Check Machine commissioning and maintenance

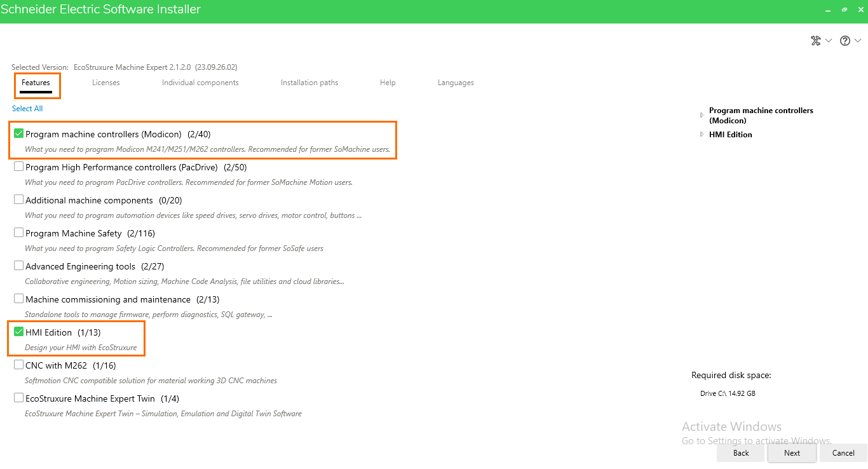pos(19,299)
